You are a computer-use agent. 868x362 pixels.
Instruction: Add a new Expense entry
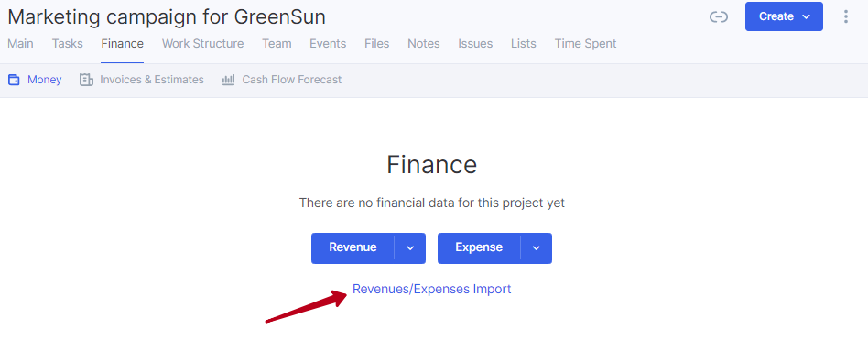point(479,247)
